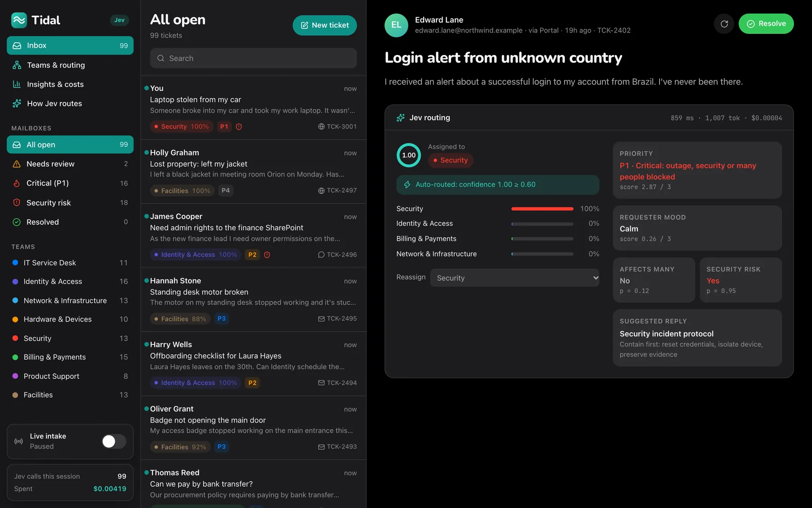Click the Jev badge next to Tidal
The height and width of the screenshot is (508, 812).
coord(120,20)
